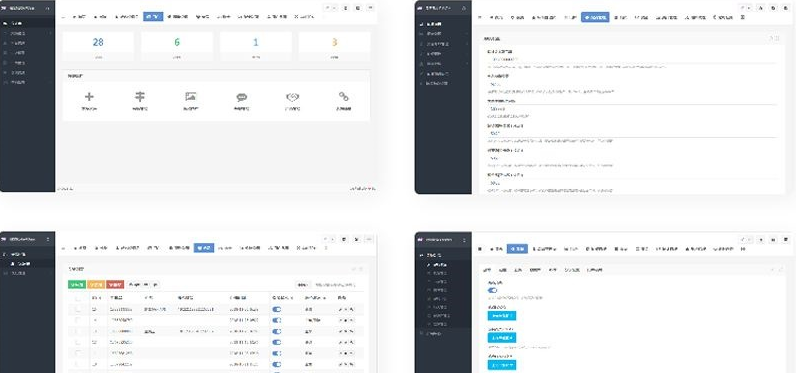The width and height of the screenshot is (801, 373).
Task: Select the highlighted blue tab in table window
Action: pos(204,248)
